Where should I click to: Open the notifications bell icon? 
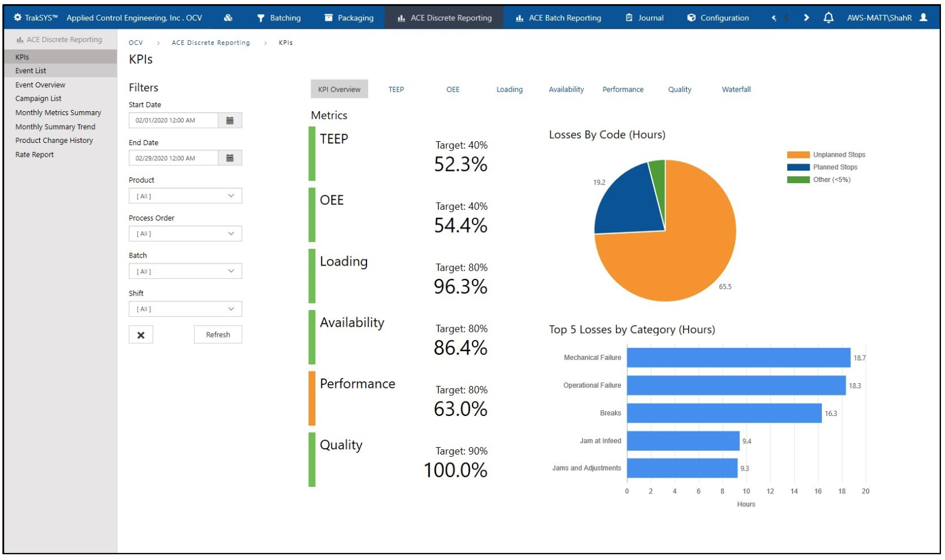pos(830,18)
